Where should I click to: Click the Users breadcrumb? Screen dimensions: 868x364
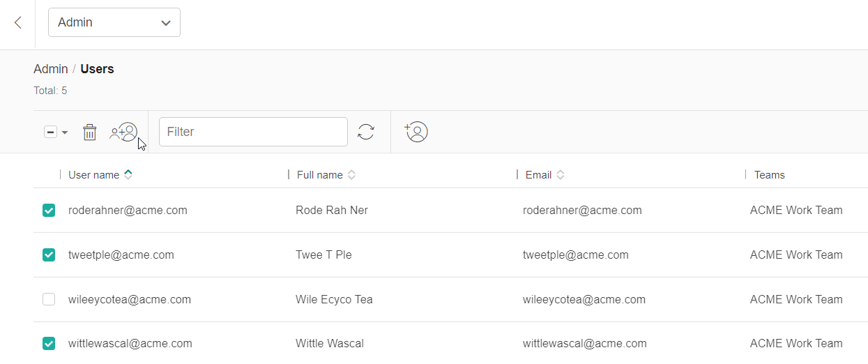click(x=97, y=69)
